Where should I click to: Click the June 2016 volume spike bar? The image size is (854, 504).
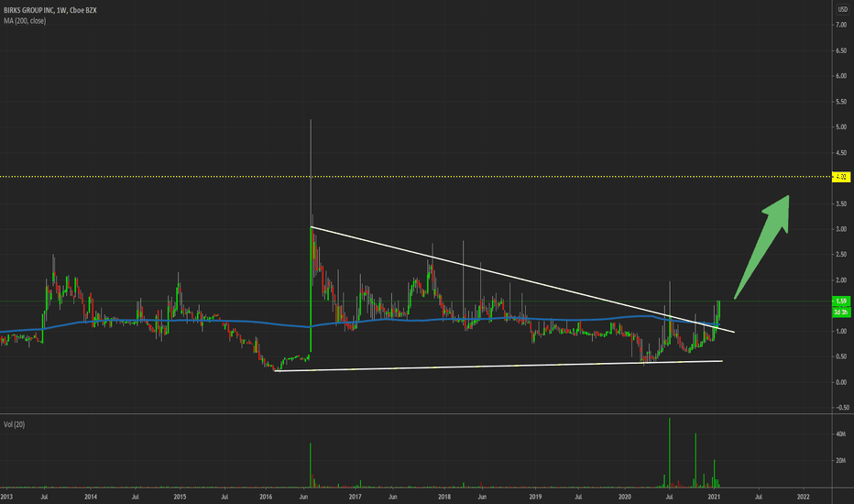point(311,465)
